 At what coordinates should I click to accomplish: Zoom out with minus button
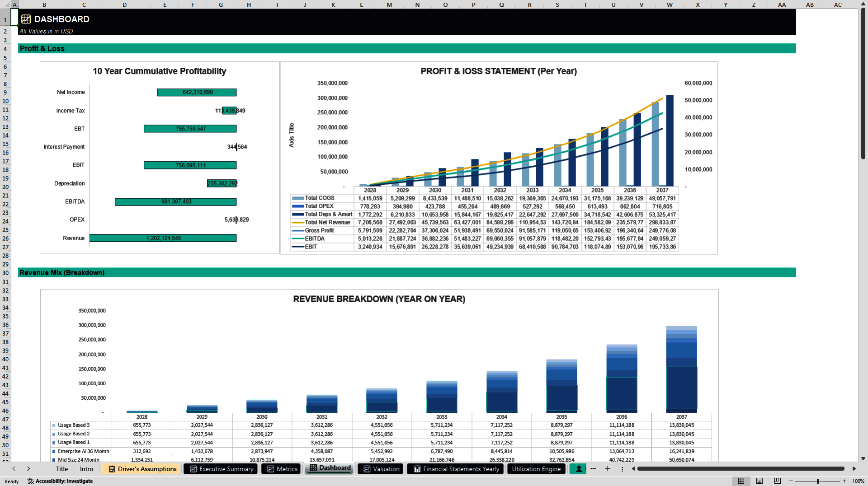point(791,481)
